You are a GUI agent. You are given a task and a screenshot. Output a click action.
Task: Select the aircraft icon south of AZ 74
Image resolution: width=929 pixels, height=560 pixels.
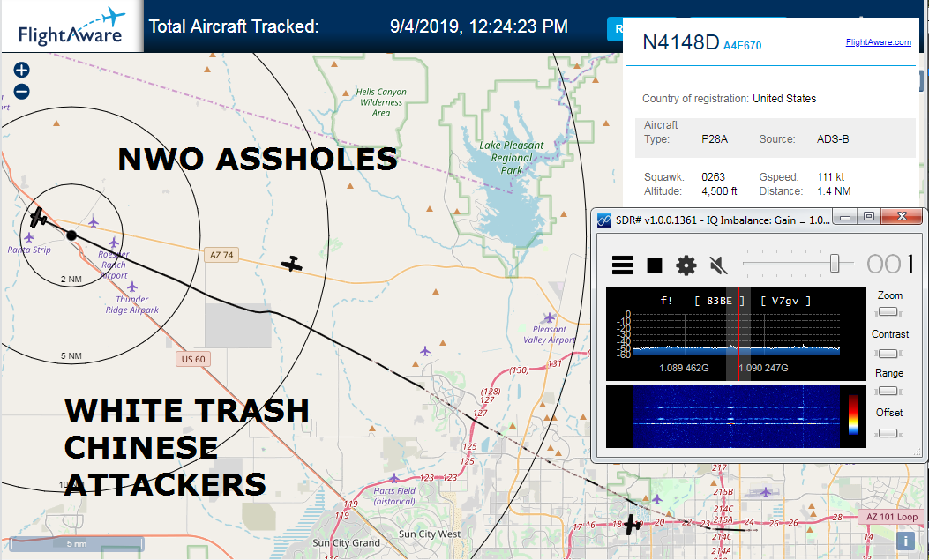tap(291, 264)
